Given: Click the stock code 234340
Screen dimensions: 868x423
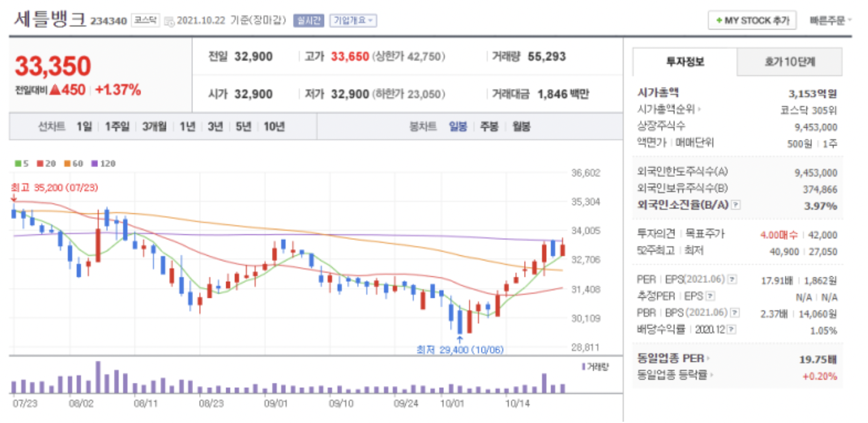Looking at the screenshot, I should [x=108, y=22].
